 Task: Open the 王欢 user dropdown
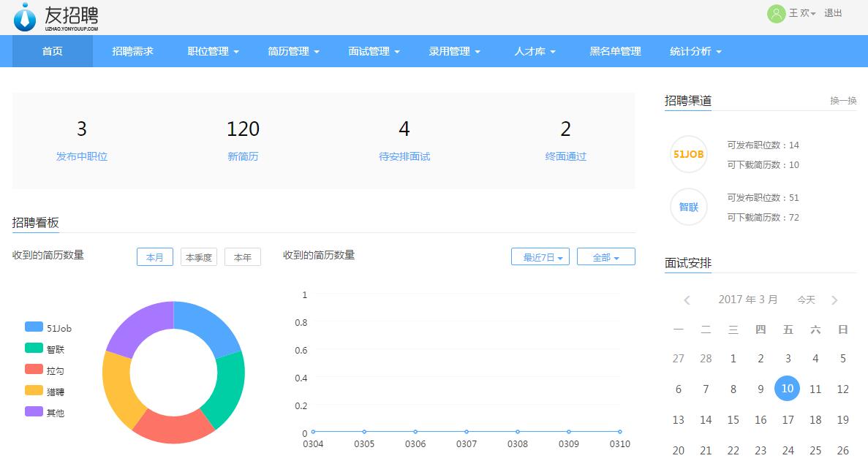801,13
